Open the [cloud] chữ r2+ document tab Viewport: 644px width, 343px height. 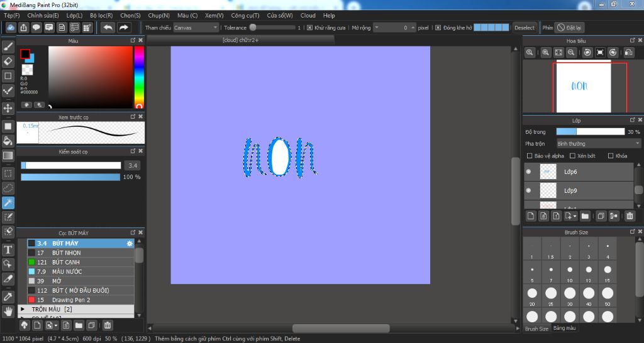[x=240, y=40]
